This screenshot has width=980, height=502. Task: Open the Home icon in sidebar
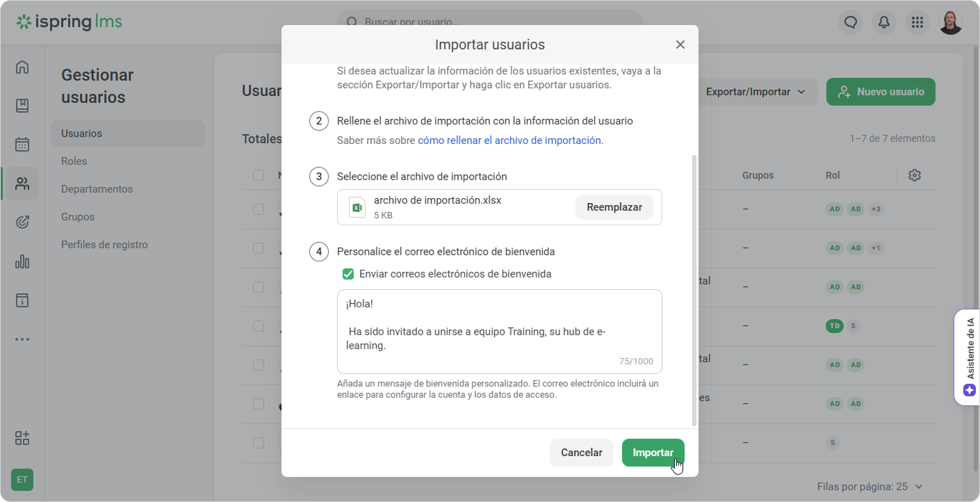(x=22, y=67)
